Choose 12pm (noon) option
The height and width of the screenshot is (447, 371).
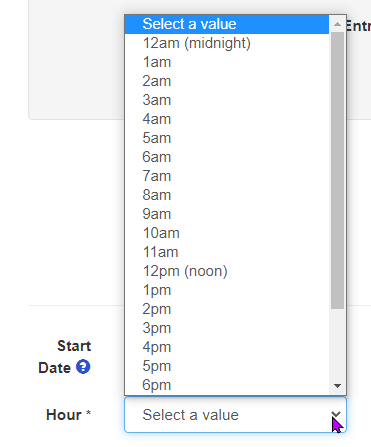(x=227, y=271)
